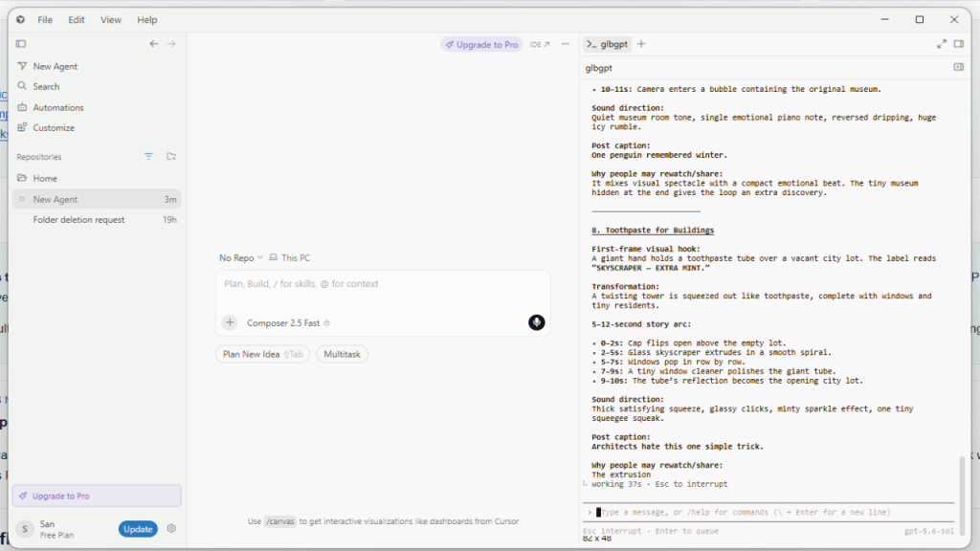Click the Repositories section label

point(38,157)
